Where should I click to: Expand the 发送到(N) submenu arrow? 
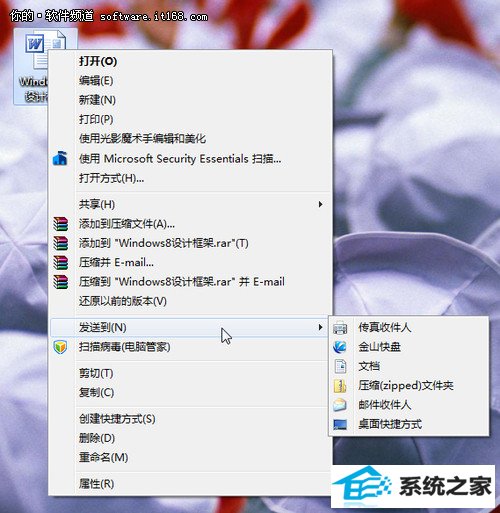pos(320,327)
